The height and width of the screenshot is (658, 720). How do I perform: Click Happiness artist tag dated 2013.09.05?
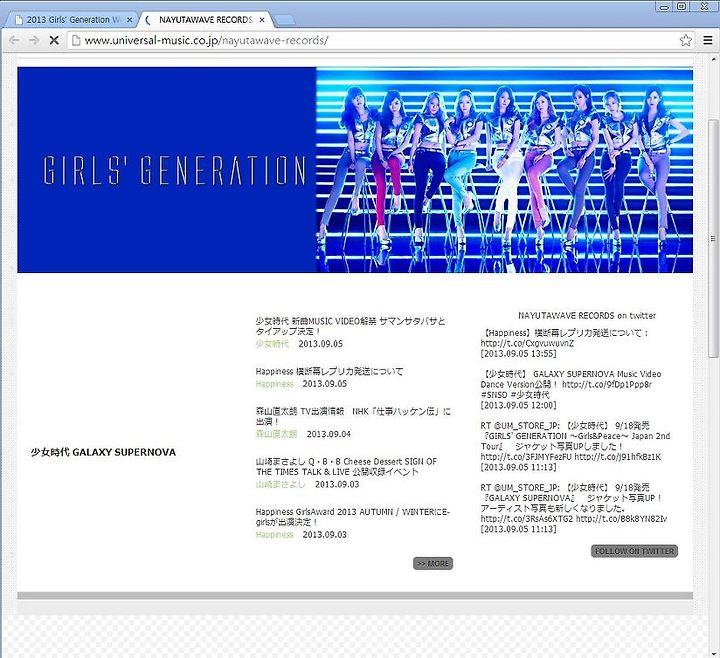[x=274, y=383]
